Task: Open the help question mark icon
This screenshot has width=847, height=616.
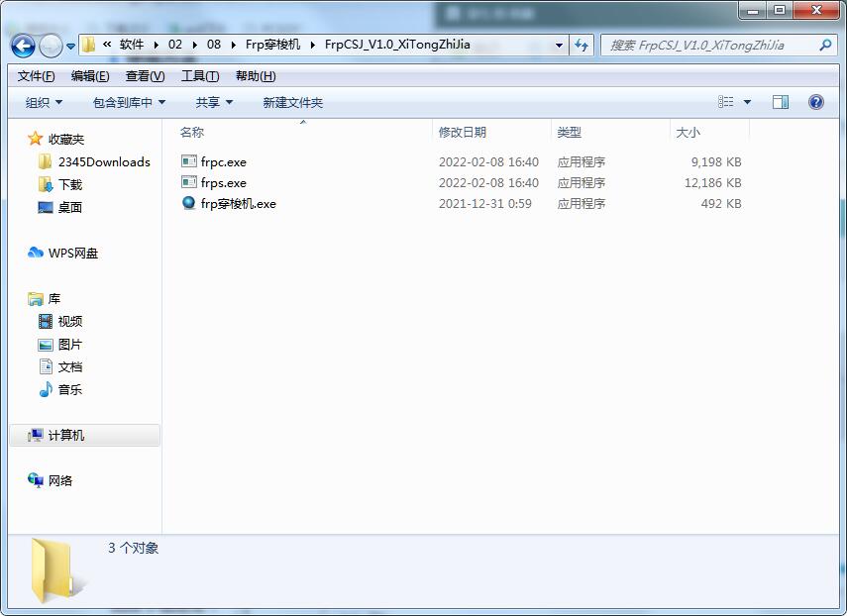Action: click(816, 102)
